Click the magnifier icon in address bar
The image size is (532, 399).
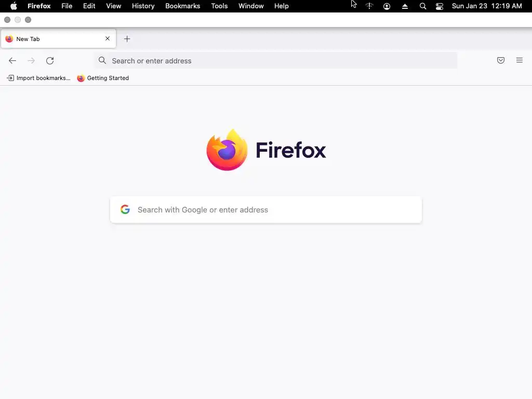(102, 60)
